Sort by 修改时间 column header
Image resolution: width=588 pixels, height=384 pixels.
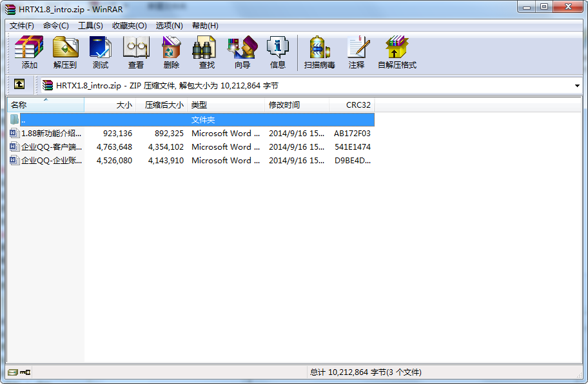coord(297,105)
